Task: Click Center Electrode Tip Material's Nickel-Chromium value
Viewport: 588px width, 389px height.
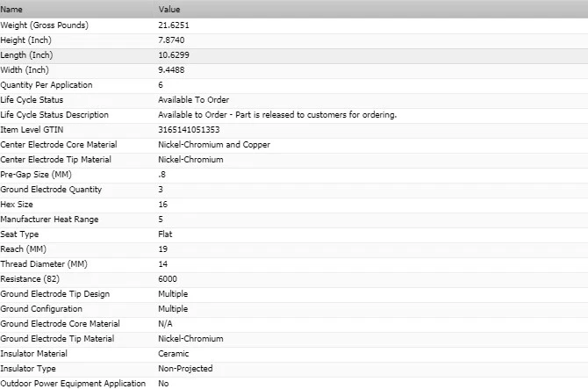Action: (x=190, y=160)
